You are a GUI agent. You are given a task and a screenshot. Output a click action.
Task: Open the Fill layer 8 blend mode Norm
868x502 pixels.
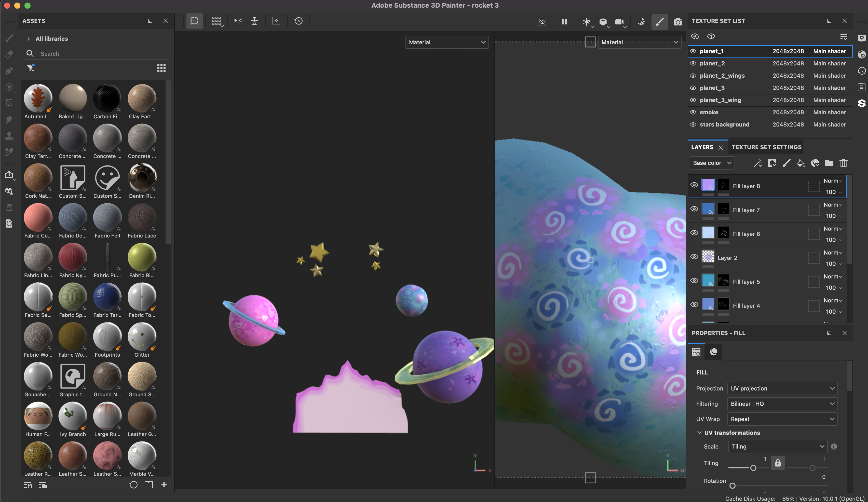tap(833, 181)
